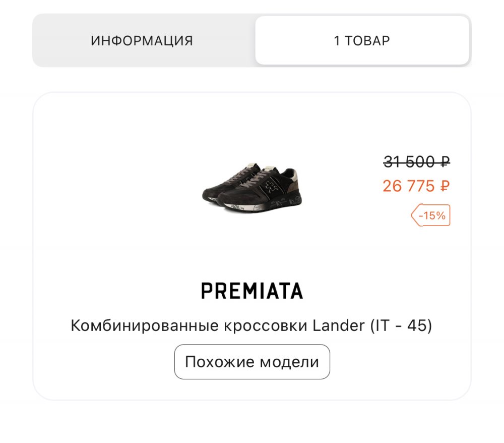The height and width of the screenshot is (443, 504).
Task: Open the Комбинированные кроссовки Lander product title
Action: pos(217,325)
